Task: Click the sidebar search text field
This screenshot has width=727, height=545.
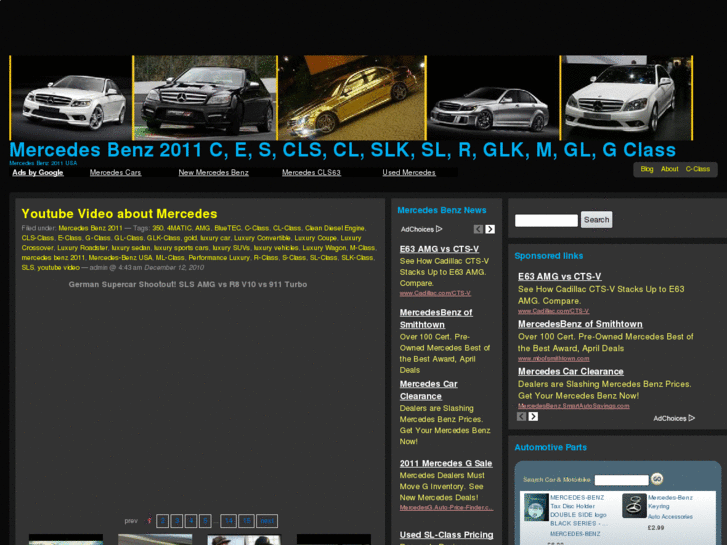Action: [x=546, y=220]
